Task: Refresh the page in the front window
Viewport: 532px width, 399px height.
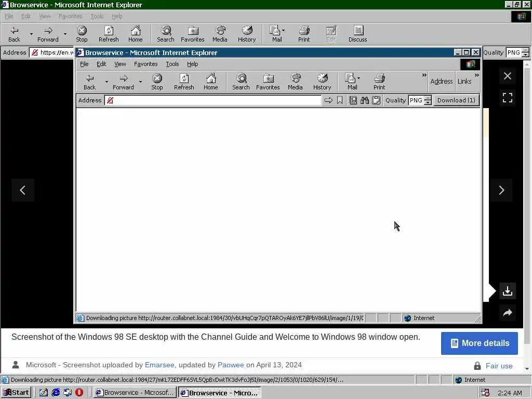Action: [x=184, y=82]
